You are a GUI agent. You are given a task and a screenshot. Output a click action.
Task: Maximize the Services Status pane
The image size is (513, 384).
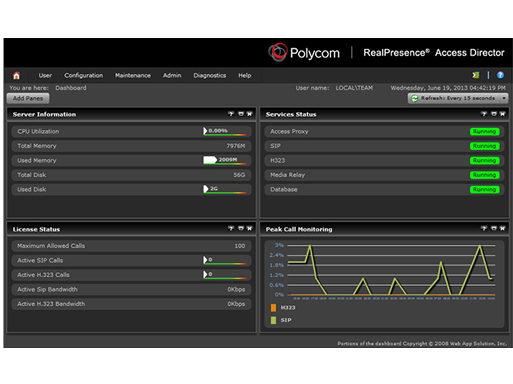[494, 114]
